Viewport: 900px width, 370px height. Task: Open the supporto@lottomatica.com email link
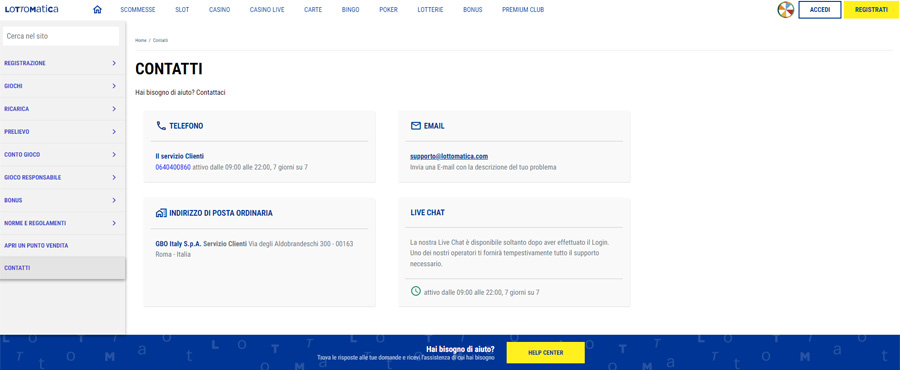tap(449, 156)
